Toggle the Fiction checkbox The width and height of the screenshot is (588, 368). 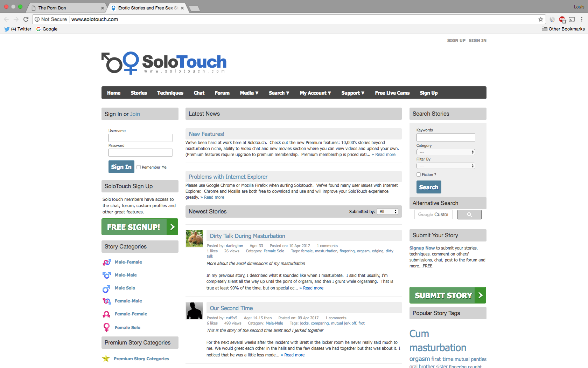pos(419,175)
